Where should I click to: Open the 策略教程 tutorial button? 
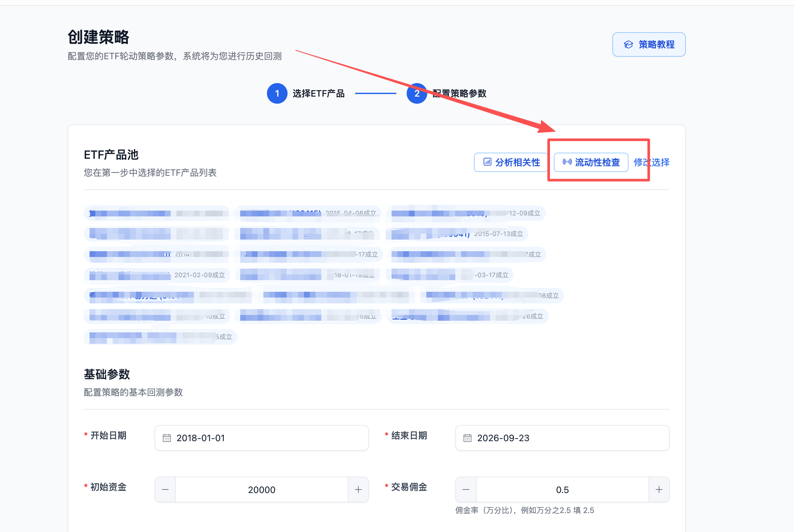click(x=648, y=44)
